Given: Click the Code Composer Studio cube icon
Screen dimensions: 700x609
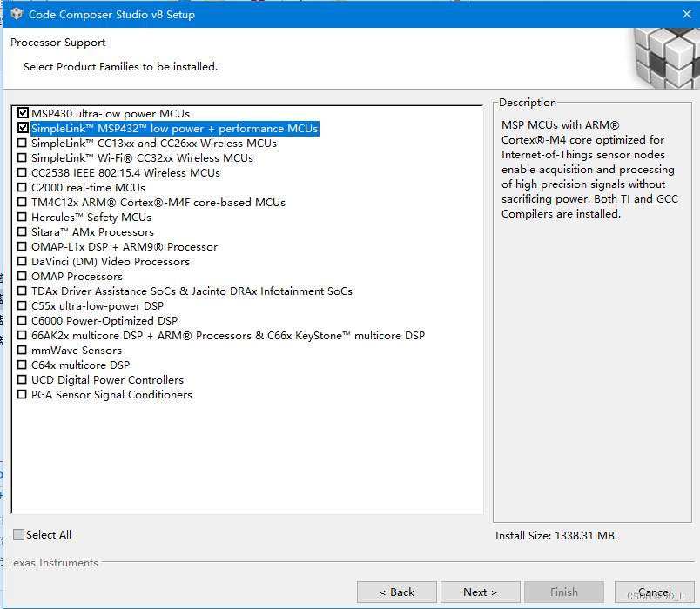Looking at the screenshot, I should (17, 14).
